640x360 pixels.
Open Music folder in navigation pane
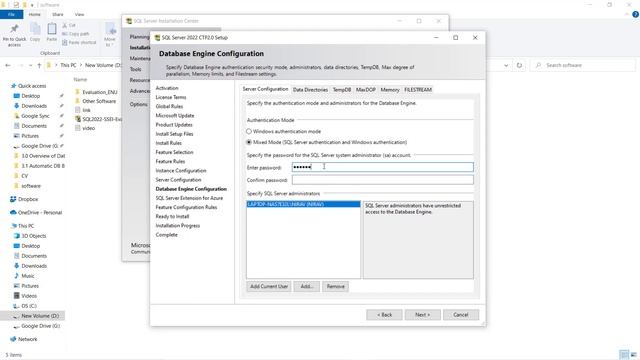pos(28,276)
